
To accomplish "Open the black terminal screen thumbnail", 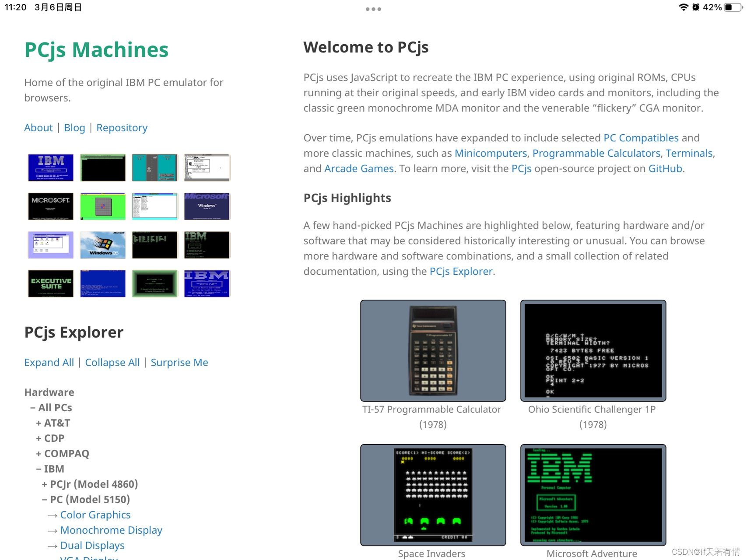I will pyautogui.click(x=103, y=168).
